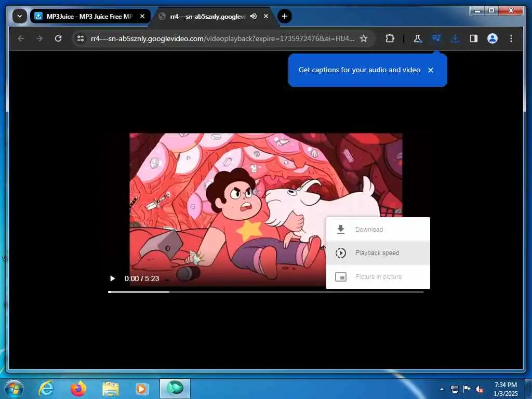Toggle the side panel icon
Viewport: 532px width, 399px height.
click(474, 38)
